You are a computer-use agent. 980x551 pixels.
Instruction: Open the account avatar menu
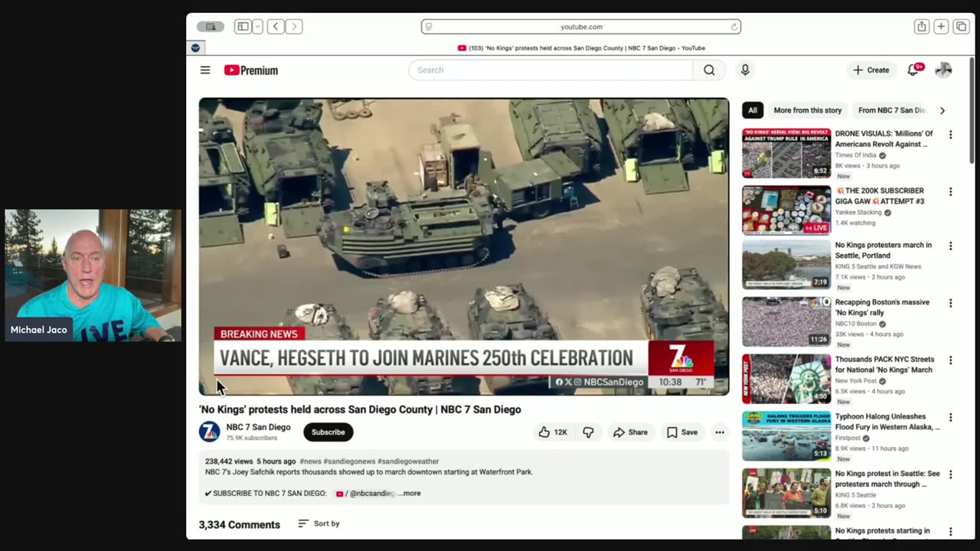click(x=943, y=70)
